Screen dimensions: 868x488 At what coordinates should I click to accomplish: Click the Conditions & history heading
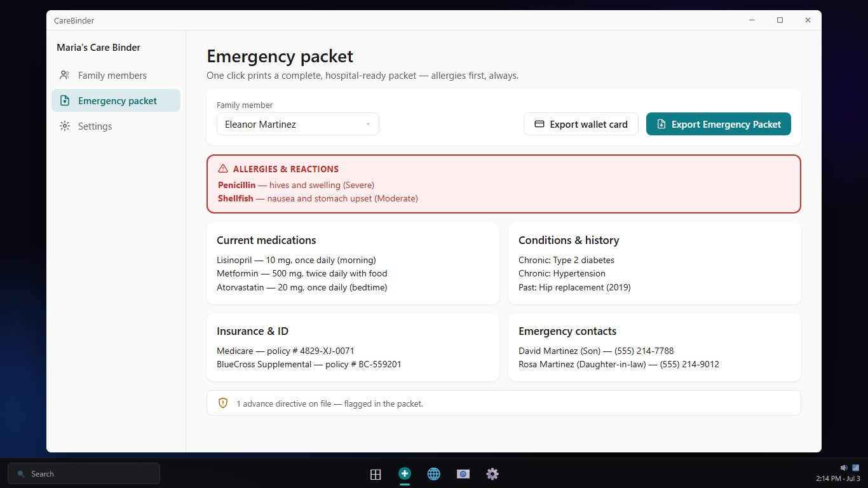click(569, 240)
